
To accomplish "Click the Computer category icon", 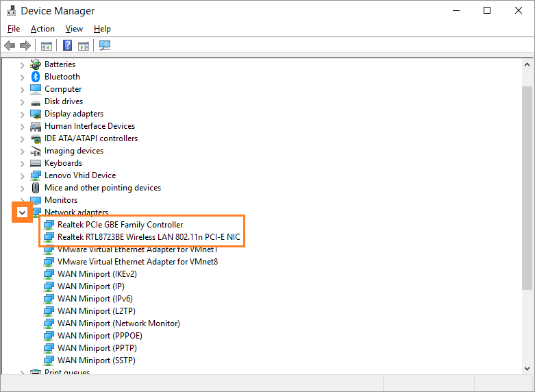I will pyautogui.click(x=36, y=89).
